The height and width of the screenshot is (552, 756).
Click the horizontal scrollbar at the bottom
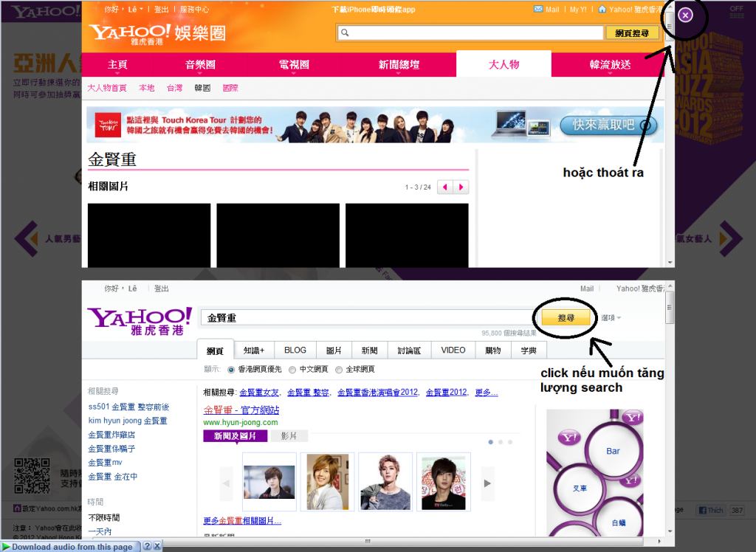(x=368, y=541)
